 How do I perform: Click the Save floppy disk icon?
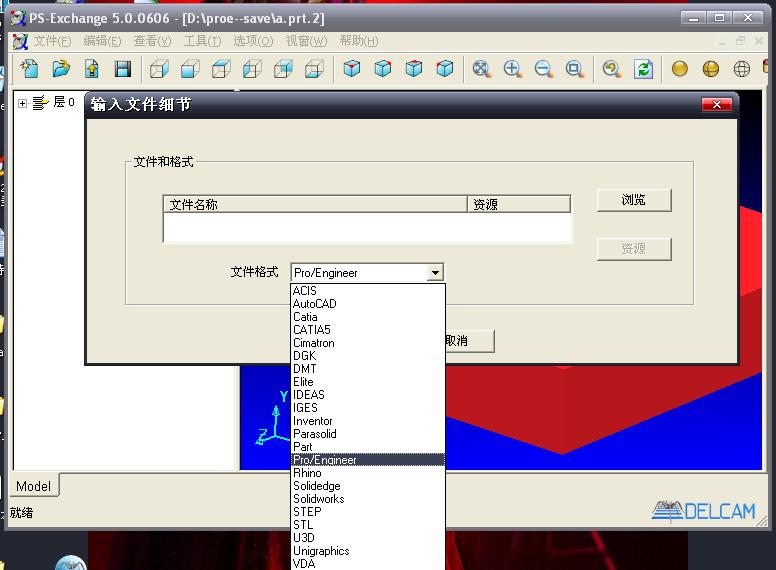(x=123, y=69)
